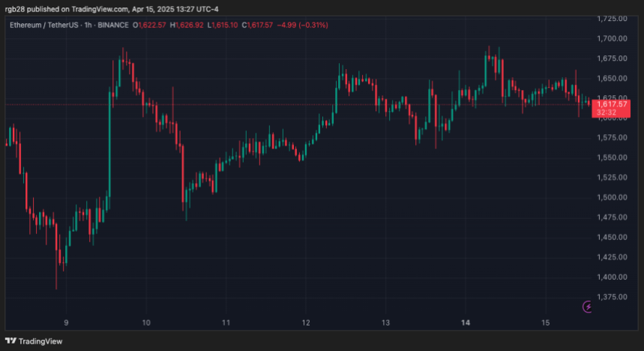Click the 1,725.00 price axis label
The height and width of the screenshot is (351, 644).
point(615,18)
